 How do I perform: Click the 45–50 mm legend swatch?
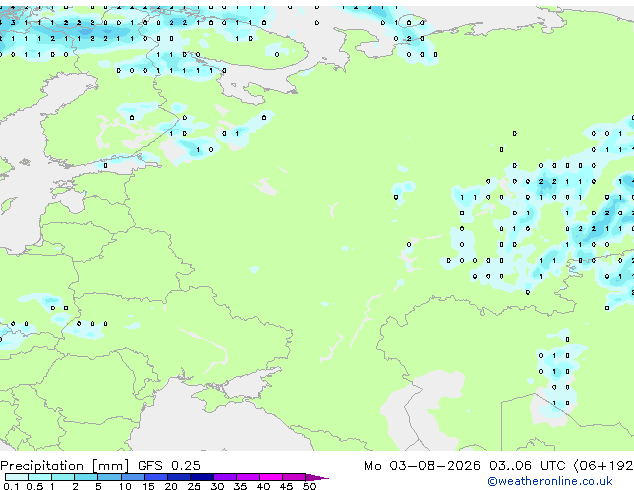click(294, 477)
